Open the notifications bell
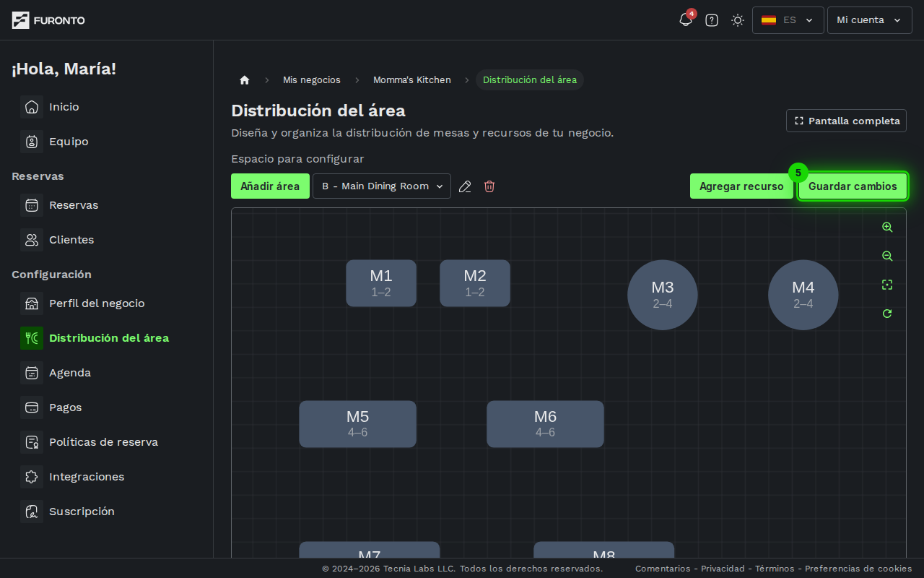 686,20
